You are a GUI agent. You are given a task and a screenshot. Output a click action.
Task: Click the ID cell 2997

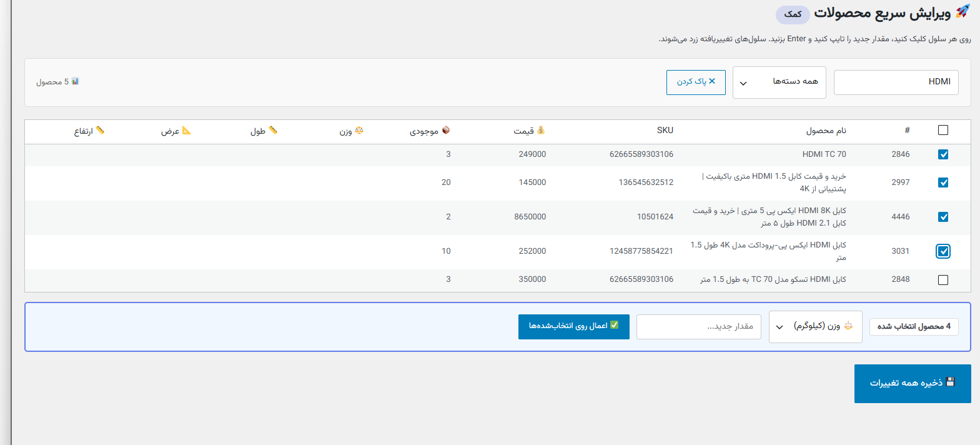[901, 182]
